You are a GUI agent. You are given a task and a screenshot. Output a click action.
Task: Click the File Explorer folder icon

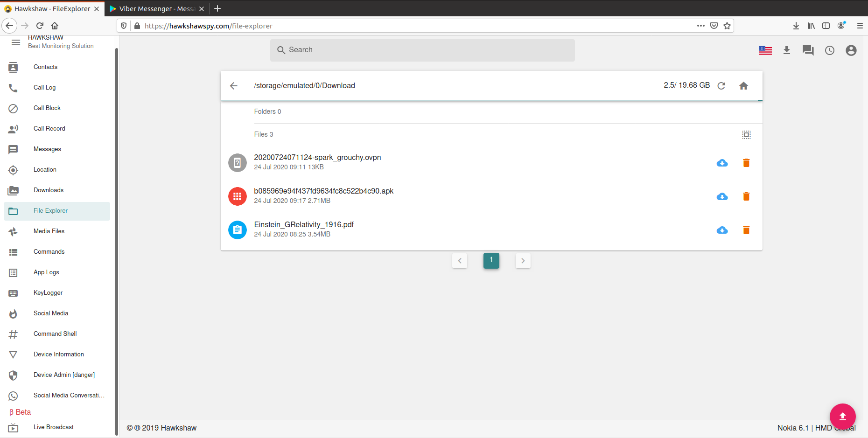click(x=13, y=211)
